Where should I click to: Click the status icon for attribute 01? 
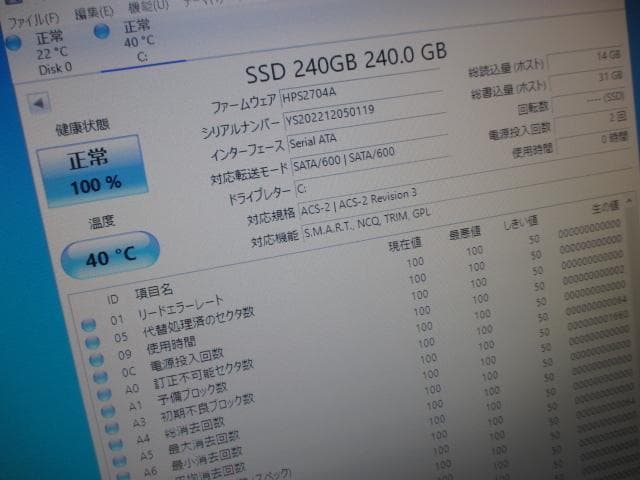[88, 325]
